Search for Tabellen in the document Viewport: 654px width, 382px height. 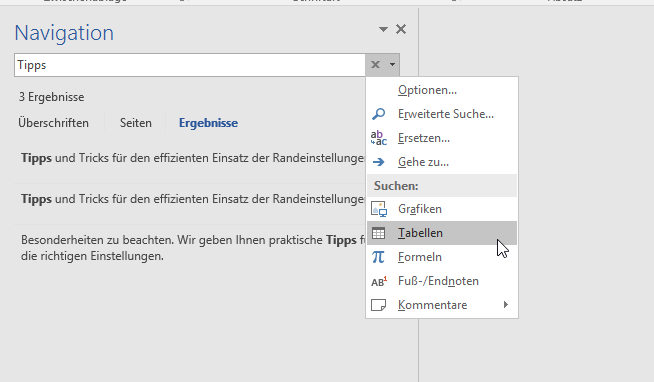point(442,233)
